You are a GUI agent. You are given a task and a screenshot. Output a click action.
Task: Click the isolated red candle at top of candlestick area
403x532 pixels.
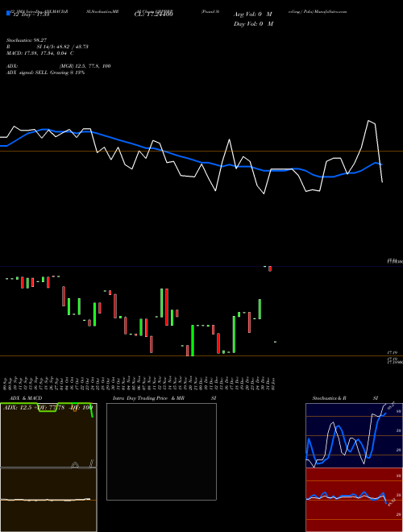coord(270,268)
